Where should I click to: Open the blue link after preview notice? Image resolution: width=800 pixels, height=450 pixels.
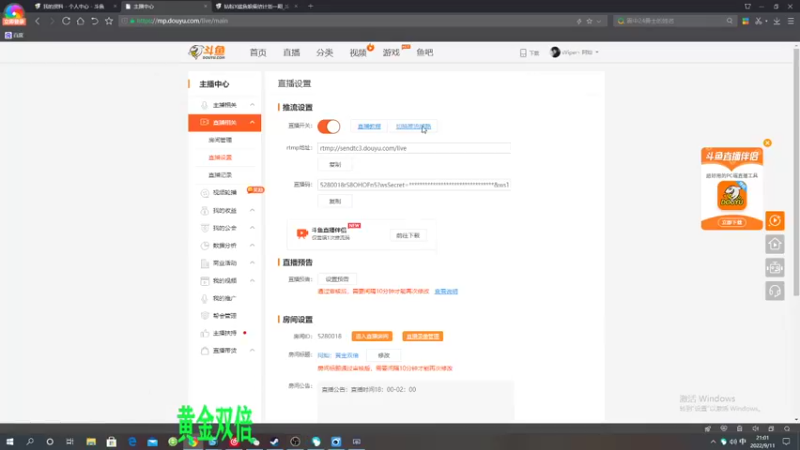(x=446, y=291)
